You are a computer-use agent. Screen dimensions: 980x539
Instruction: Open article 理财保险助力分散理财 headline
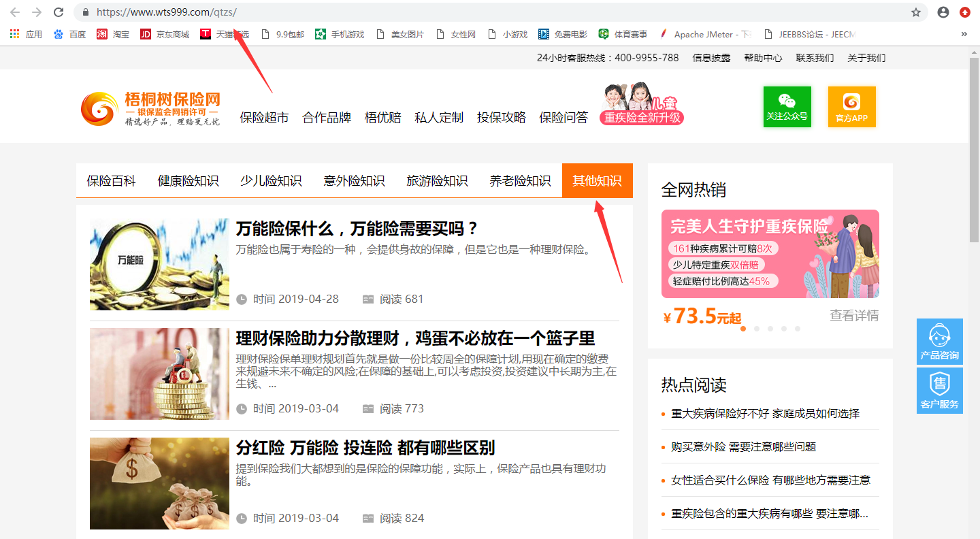(415, 338)
